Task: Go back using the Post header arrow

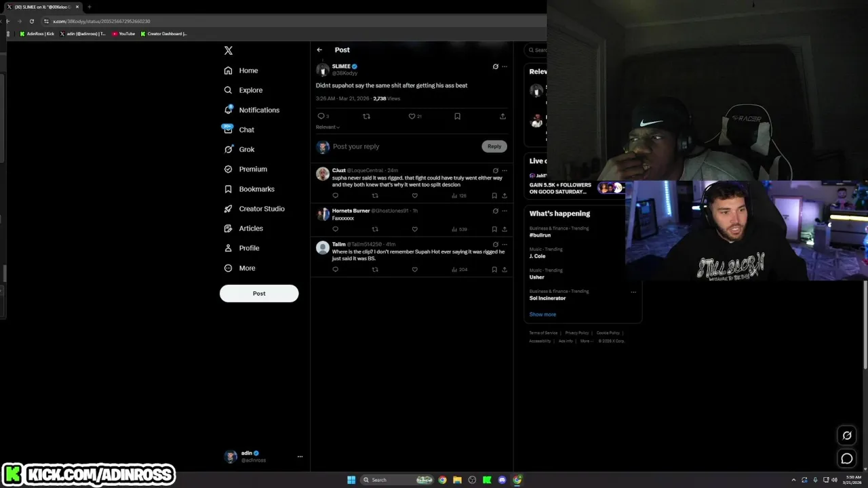Action: 319,49
